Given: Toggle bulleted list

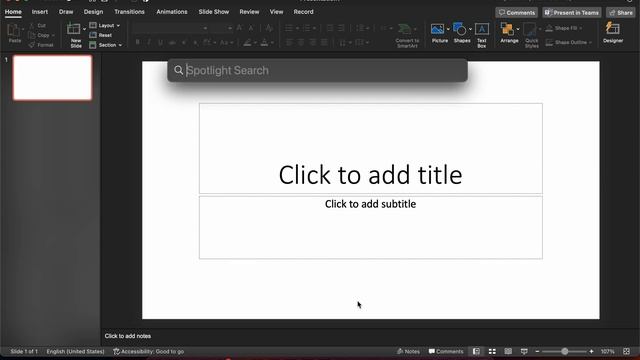Looking at the screenshot, I should click(289, 28).
